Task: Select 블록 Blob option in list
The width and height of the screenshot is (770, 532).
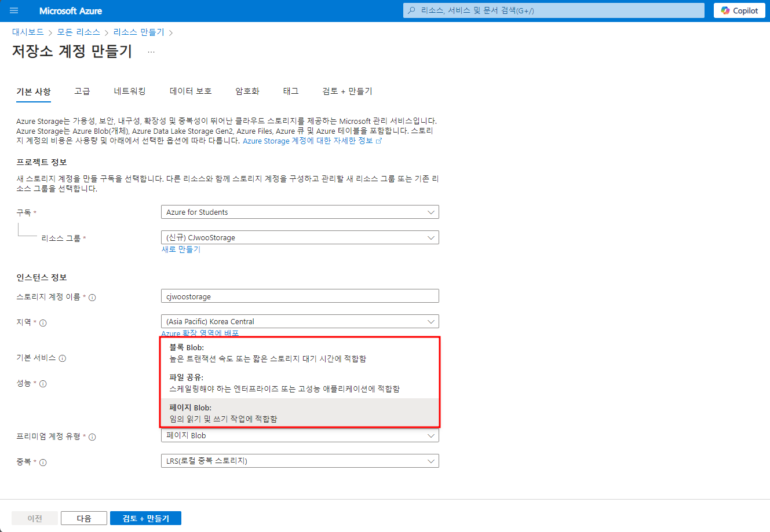Action: coord(300,353)
